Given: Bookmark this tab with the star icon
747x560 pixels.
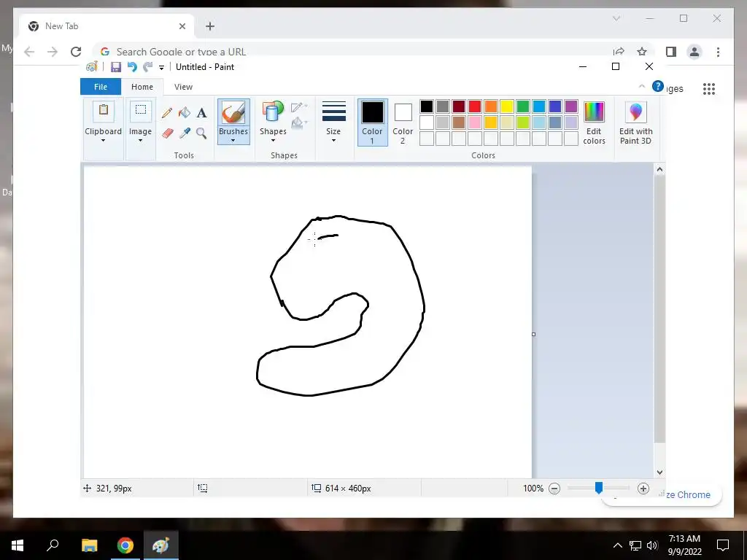Looking at the screenshot, I should (x=642, y=52).
